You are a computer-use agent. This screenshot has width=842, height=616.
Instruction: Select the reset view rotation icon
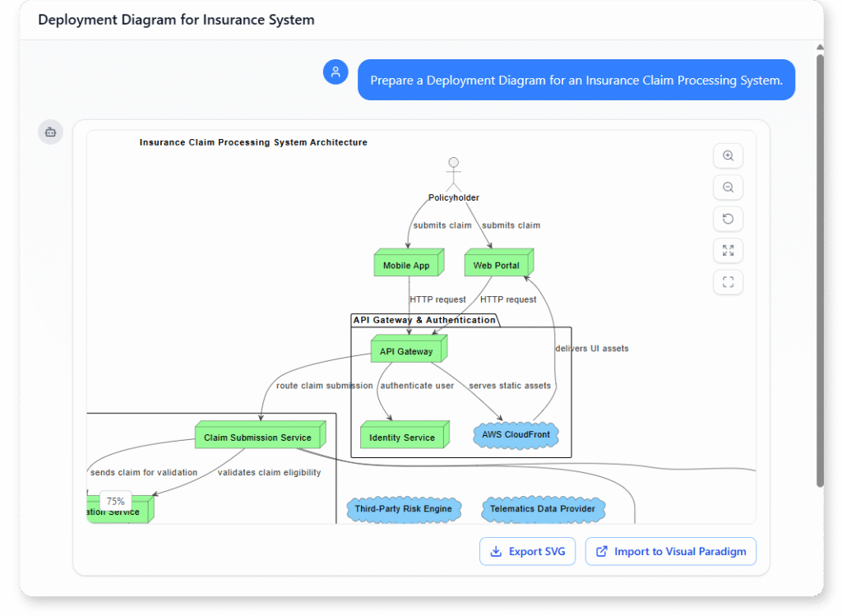tap(728, 218)
